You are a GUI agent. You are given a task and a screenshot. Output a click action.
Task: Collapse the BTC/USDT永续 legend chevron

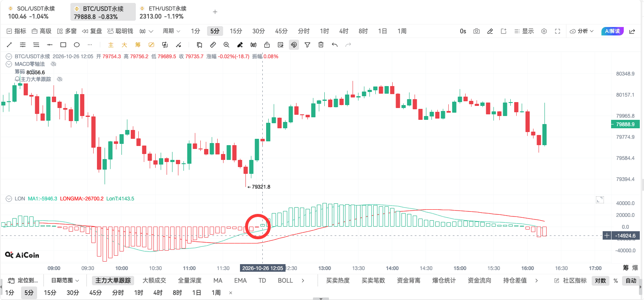(x=9, y=57)
